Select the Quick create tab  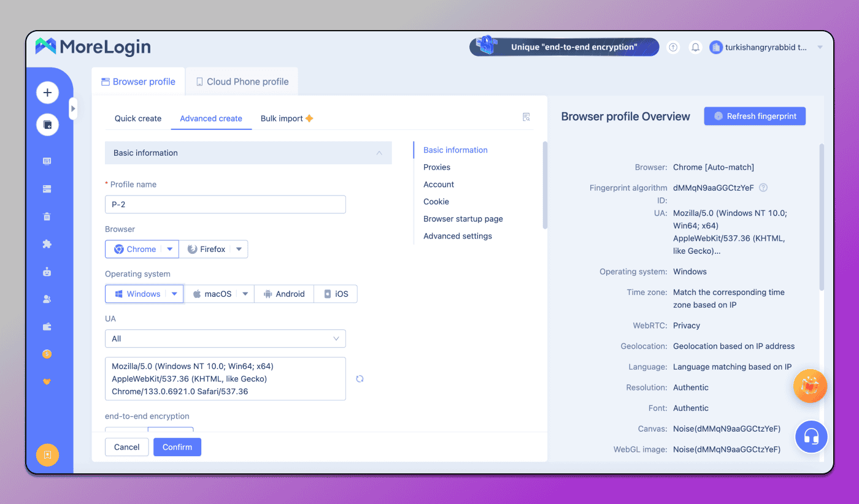138,118
